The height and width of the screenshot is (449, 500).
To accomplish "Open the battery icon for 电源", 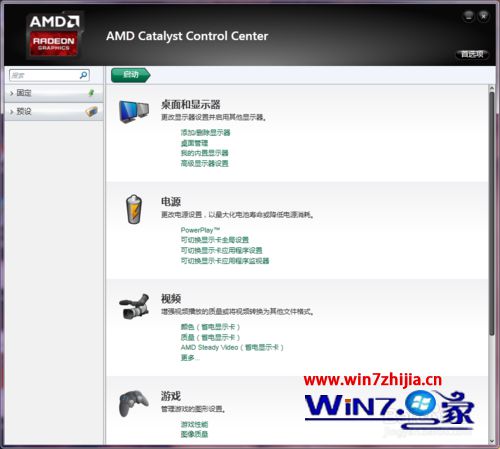I will 134,209.
